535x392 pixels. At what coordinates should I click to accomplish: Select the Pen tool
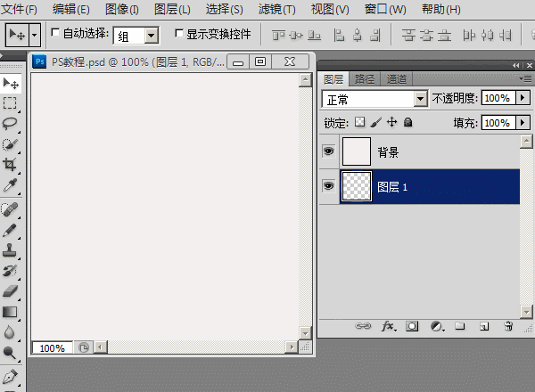coord(10,377)
